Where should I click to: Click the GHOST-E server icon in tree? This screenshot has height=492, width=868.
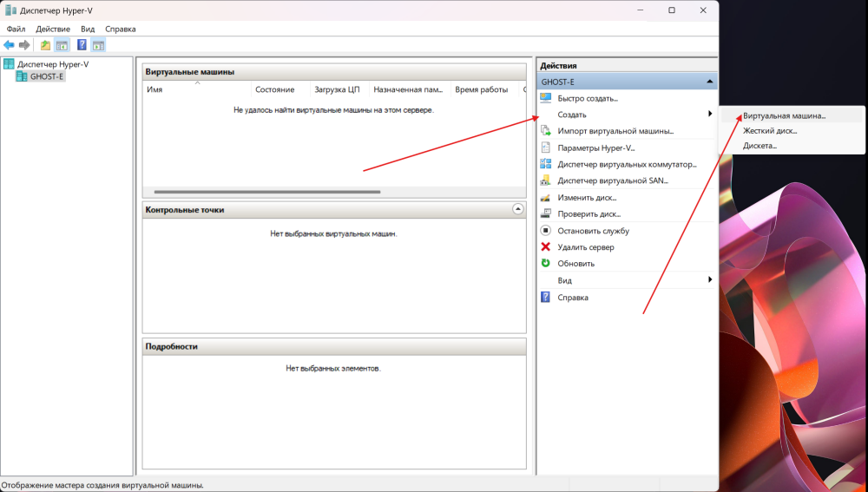coord(22,76)
